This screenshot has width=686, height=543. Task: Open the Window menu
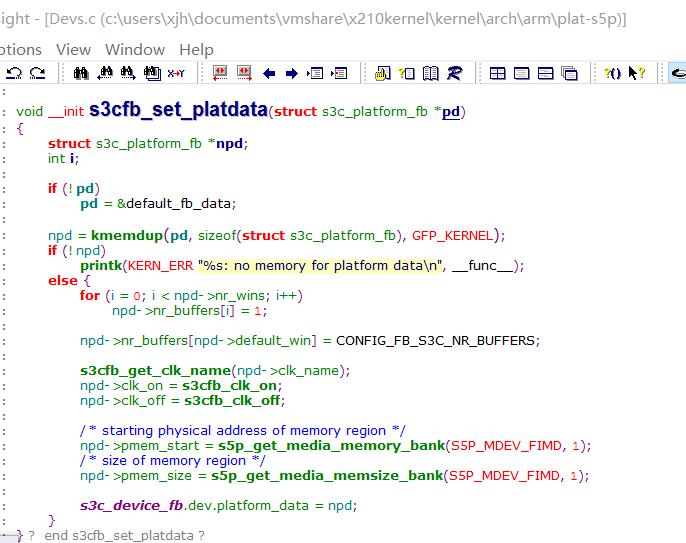coord(135,49)
